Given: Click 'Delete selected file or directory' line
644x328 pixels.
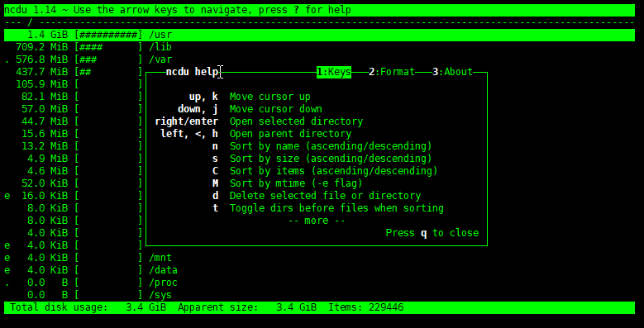Looking at the screenshot, I should coord(325,196).
